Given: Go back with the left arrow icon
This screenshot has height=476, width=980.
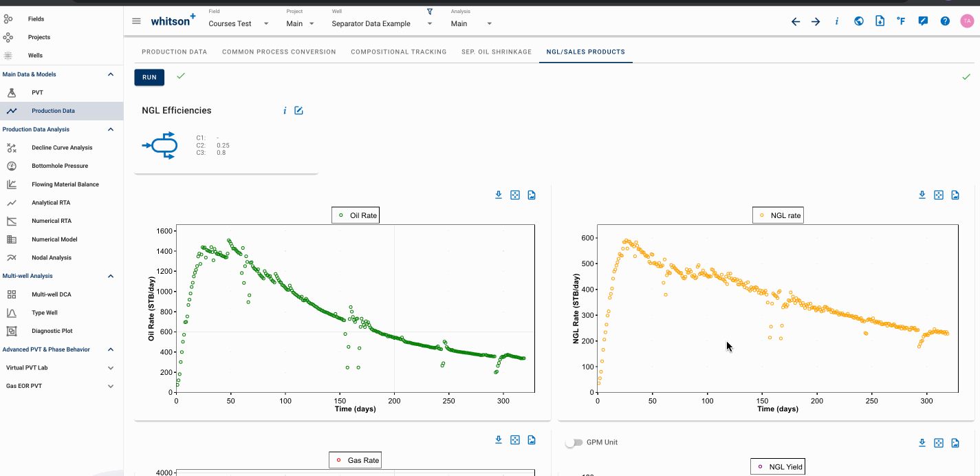Looking at the screenshot, I should pos(796,21).
